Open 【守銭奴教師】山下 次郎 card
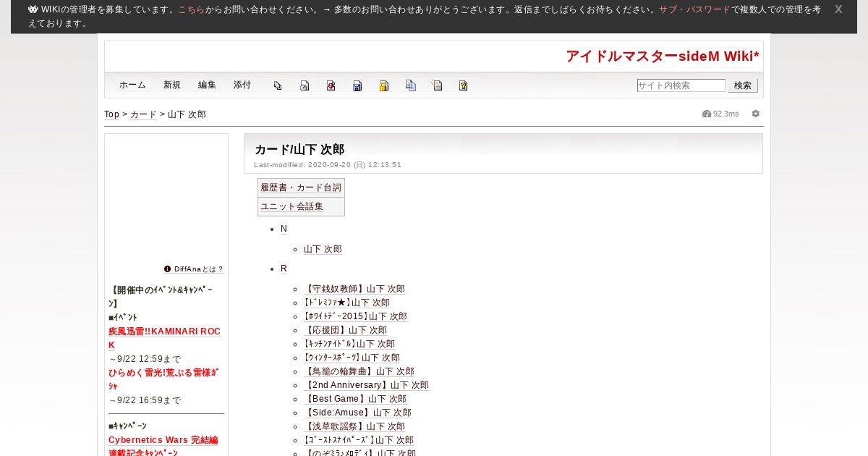 point(354,289)
